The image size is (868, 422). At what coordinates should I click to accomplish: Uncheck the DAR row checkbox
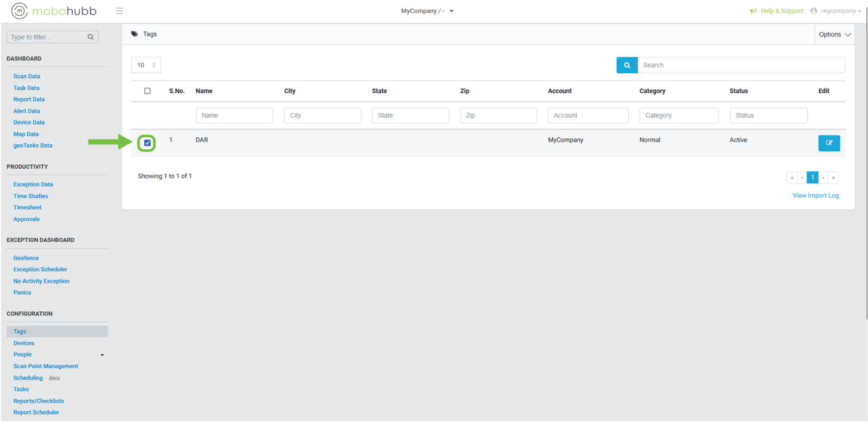pyautogui.click(x=148, y=143)
